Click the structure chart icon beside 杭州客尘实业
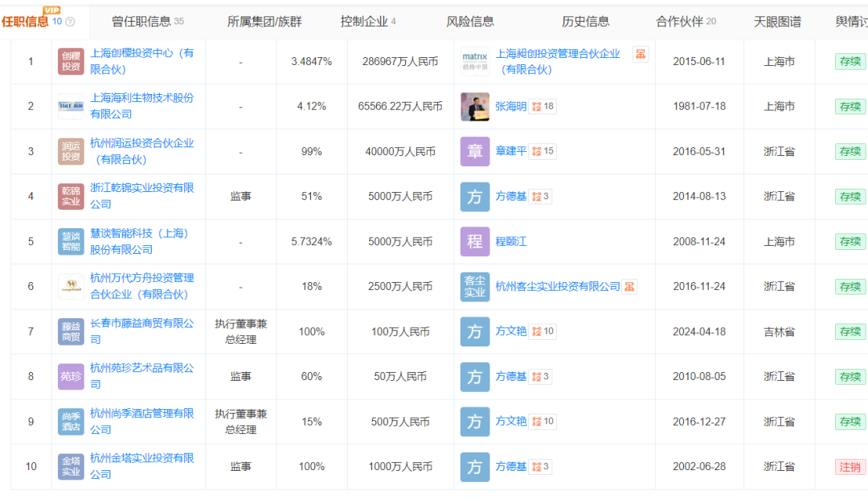This screenshot has height=503, width=868. coord(629,287)
